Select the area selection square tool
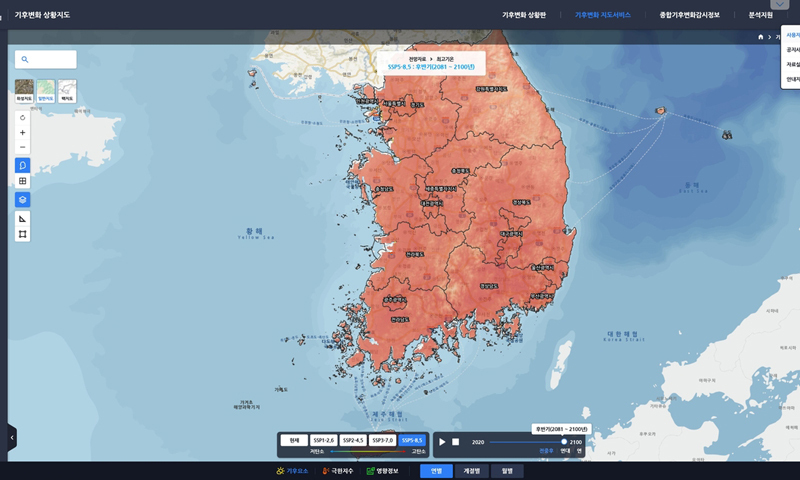Screen dimensions: 800x480 23,234
